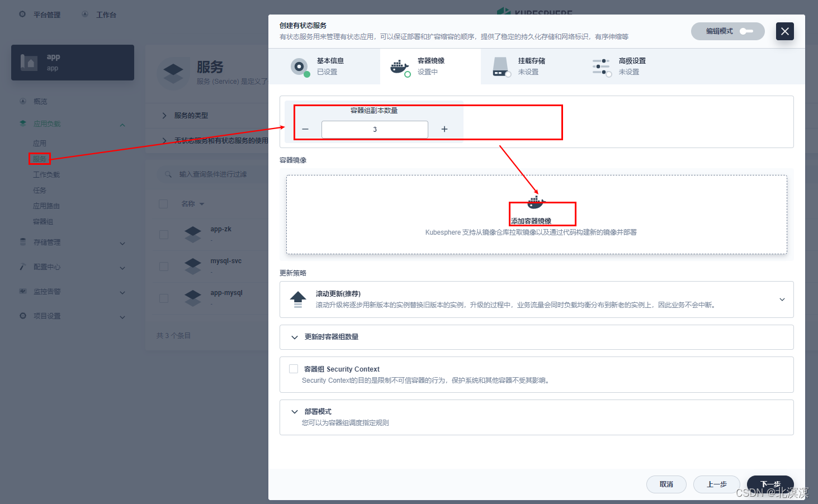Click the docker whale icon in 容器镜像 tab
This screenshot has height=504, width=818.
click(x=400, y=66)
